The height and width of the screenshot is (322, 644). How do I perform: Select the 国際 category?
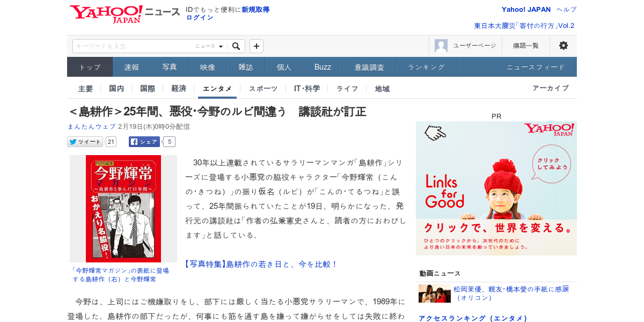click(x=148, y=89)
